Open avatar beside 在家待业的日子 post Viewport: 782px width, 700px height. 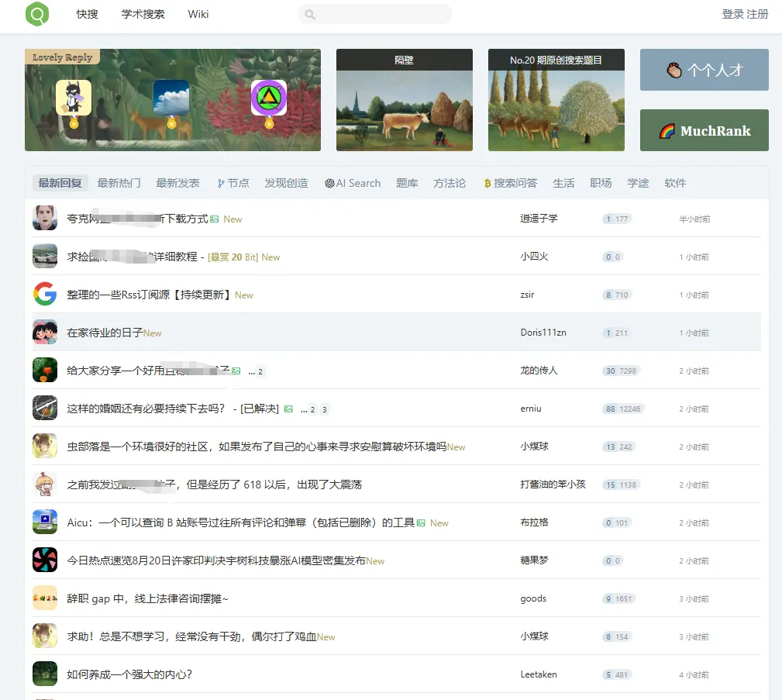(x=45, y=332)
